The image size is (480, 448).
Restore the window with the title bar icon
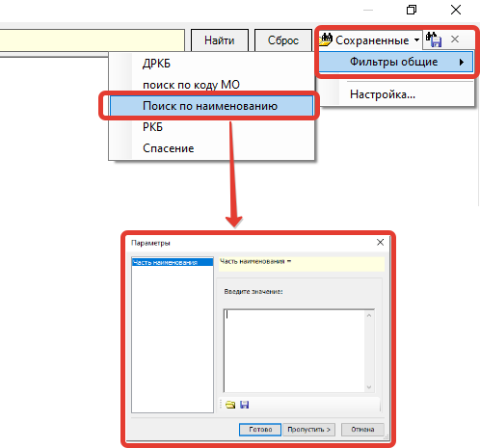pos(412,10)
